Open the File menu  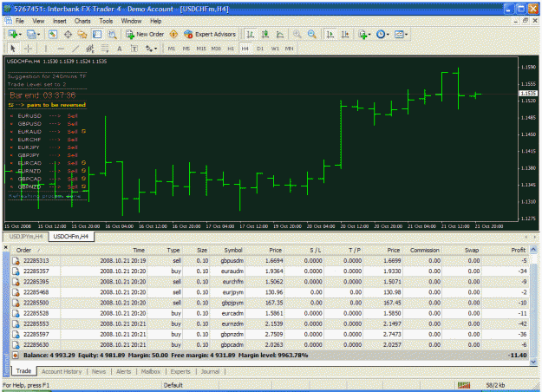[20, 21]
